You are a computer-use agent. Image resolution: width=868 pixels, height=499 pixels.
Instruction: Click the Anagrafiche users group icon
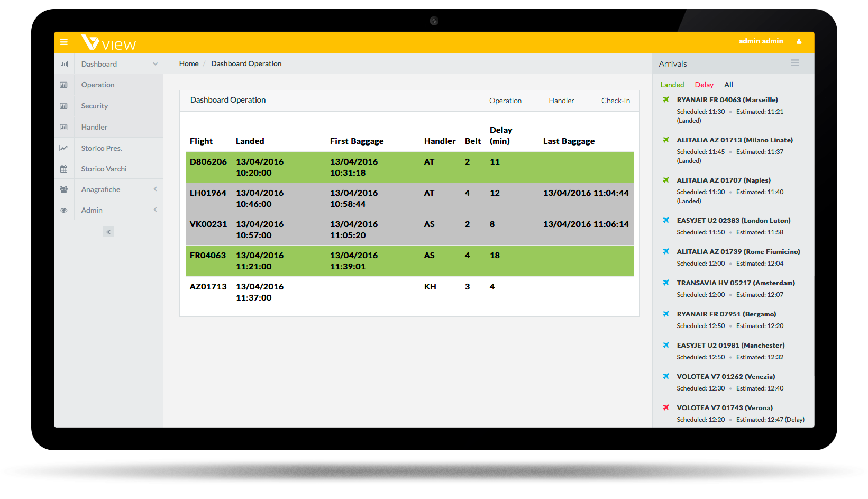(63, 189)
